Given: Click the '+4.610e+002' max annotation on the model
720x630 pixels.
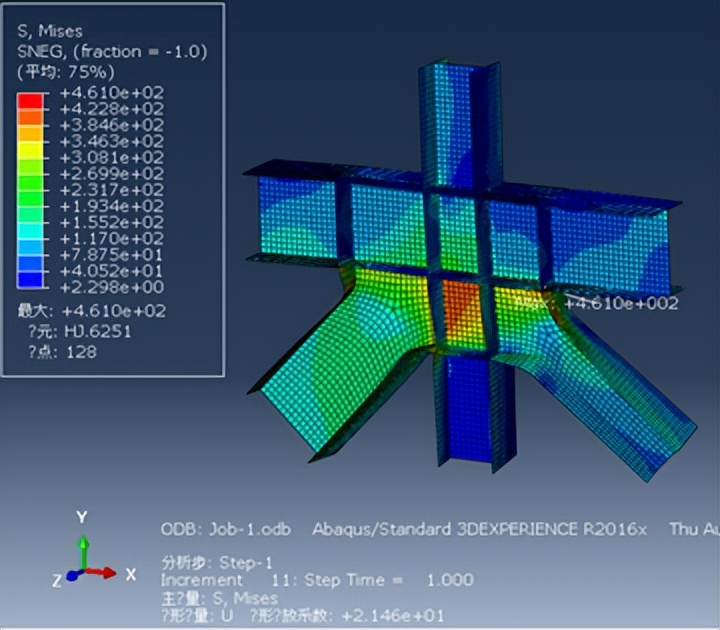Looking at the screenshot, I should (x=621, y=303).
